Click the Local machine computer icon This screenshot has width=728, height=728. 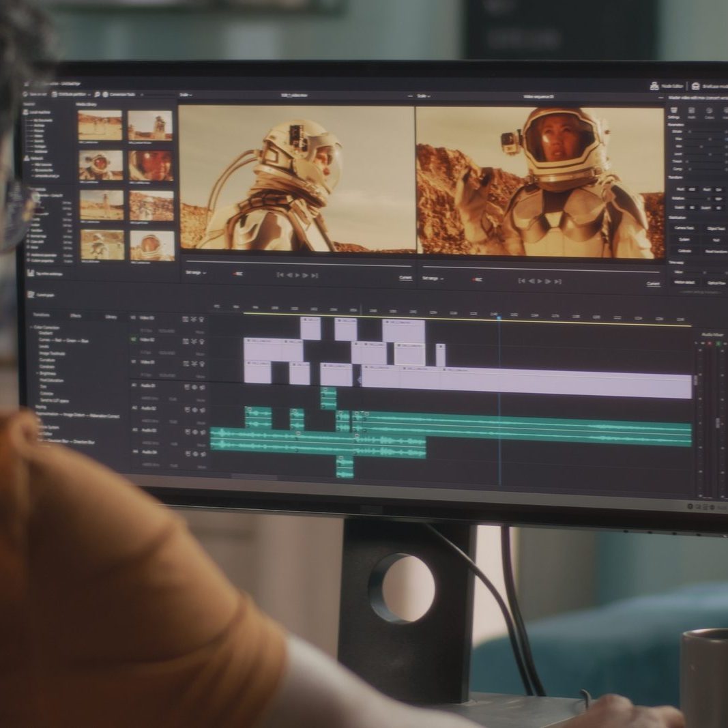27,112
